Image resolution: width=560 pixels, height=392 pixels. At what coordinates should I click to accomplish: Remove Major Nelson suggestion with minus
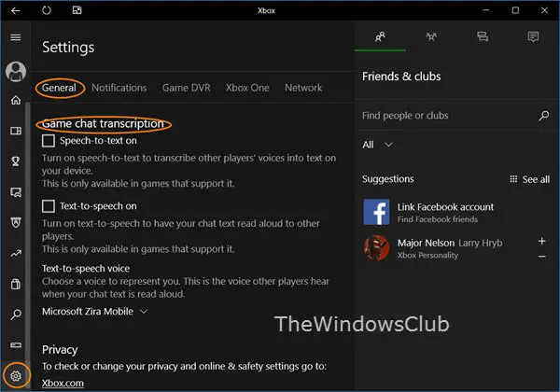click(541, 257)
